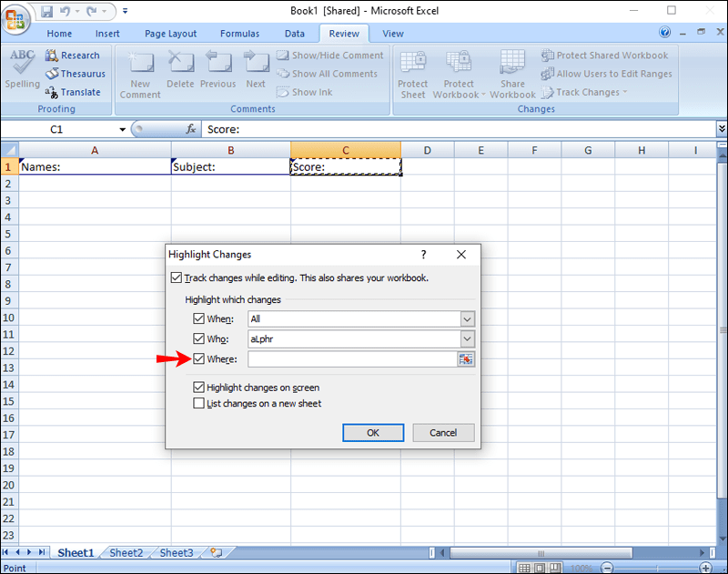Toggle Track changes while editing checkbox

point(176,277)
